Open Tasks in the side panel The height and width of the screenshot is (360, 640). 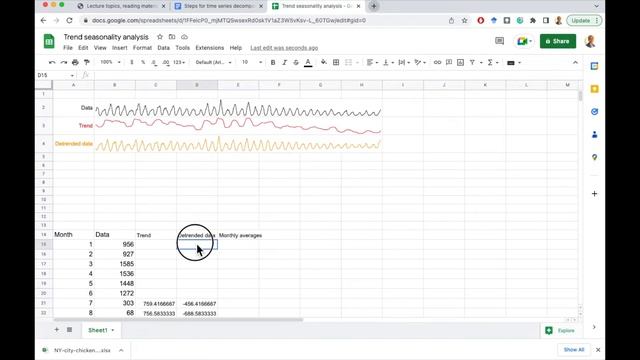[x=594, y=111]
